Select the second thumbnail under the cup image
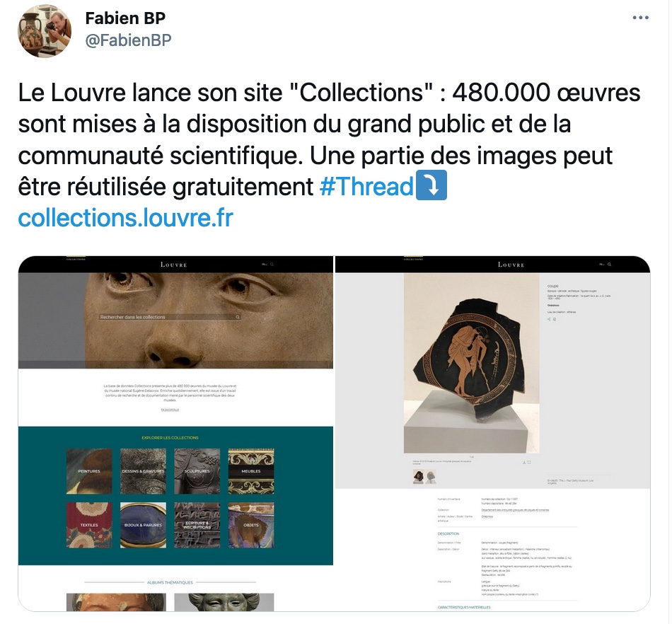 [431, 477]
